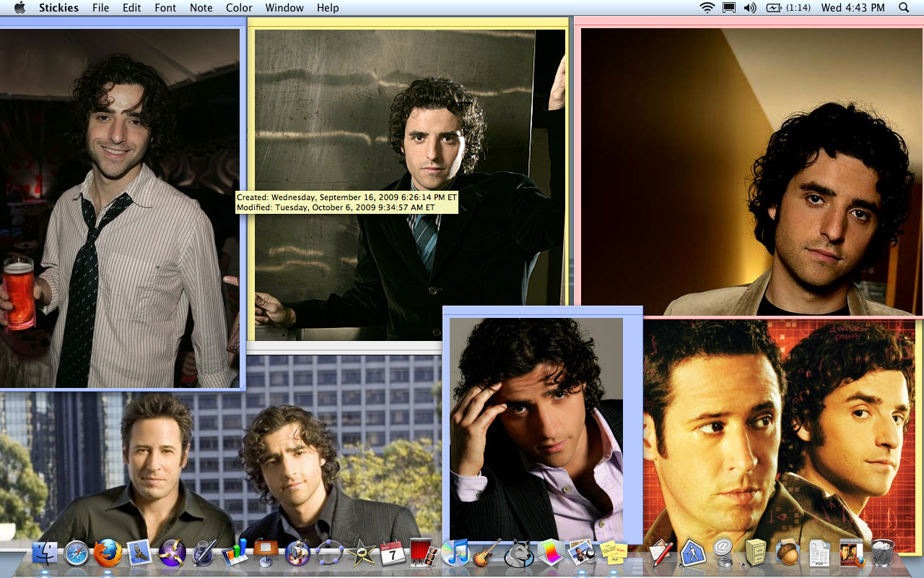Click the Spotlight search magnifier
Screen dimensions: 924x578
[x=904, y=8]
